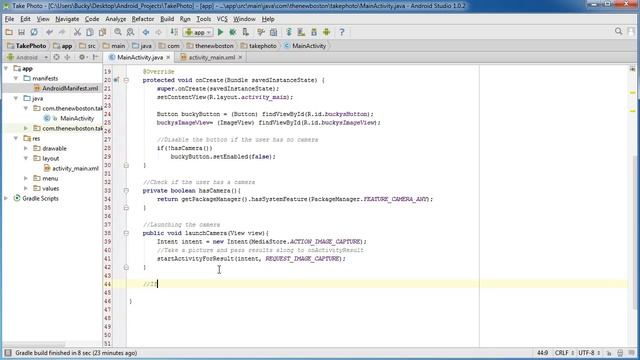Click the Copy icon in toolbar

(x=90, y=32)
